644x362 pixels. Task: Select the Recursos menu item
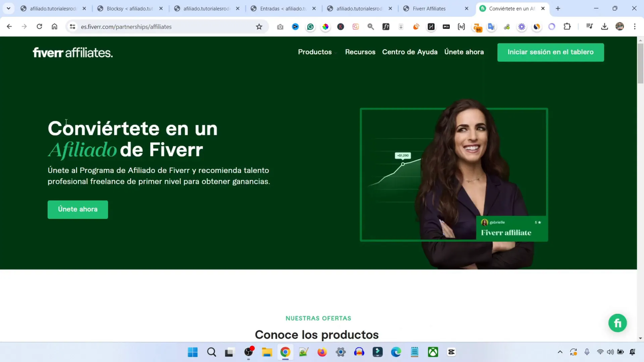click(360, 52)
